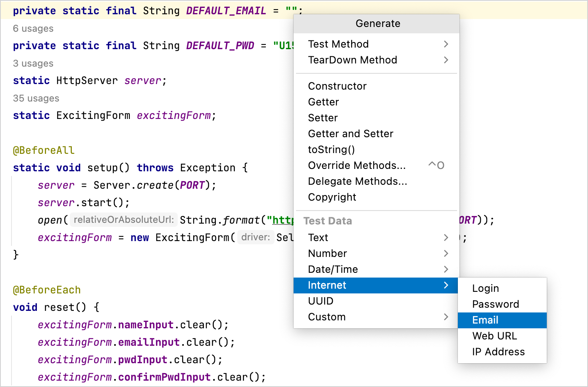Select the standalone Setter entry in Generate menu
Viewport: 588px width, 387px height.
pos(376,118)
